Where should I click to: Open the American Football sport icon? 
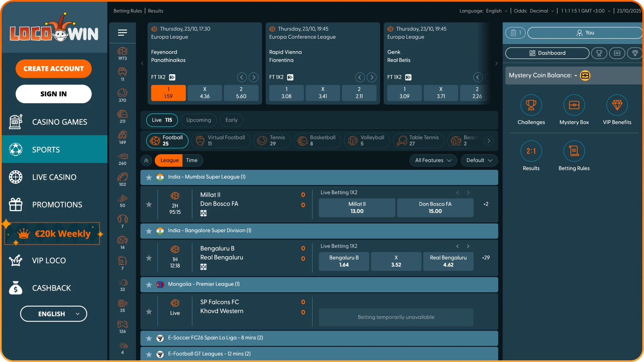[122, 178]
